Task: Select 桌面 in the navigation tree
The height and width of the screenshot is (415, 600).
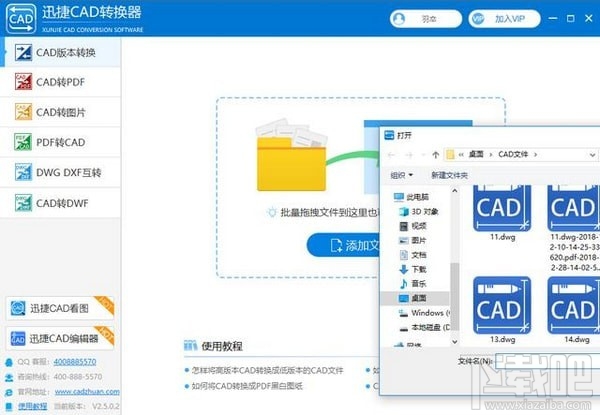Action: tap(415, 298)
